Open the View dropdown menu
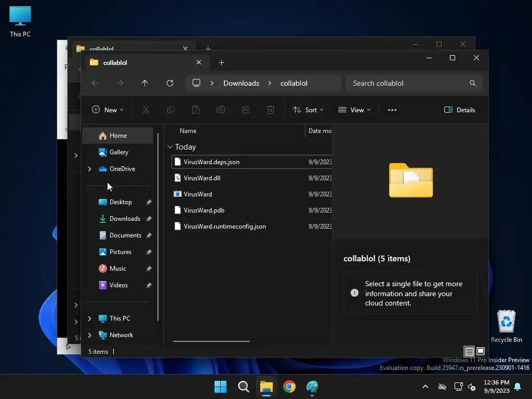532x399 pixels. [354, 110]
